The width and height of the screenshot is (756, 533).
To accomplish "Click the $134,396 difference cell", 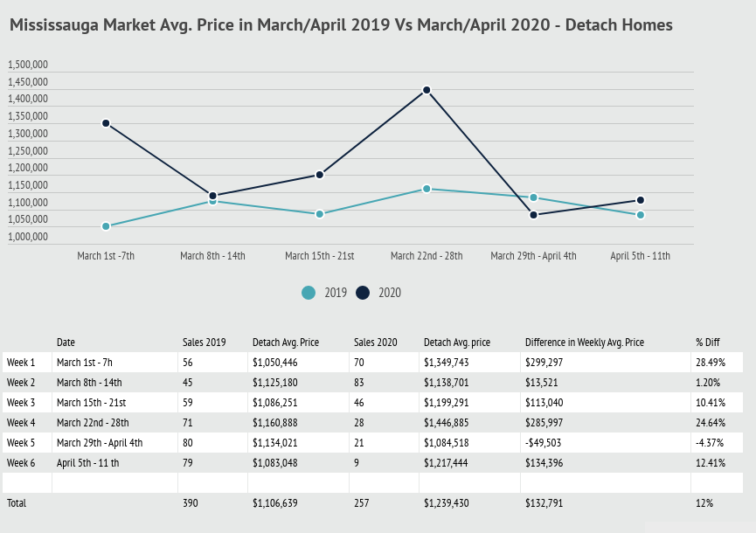I will pyautogui.click(x=544, y=463).
